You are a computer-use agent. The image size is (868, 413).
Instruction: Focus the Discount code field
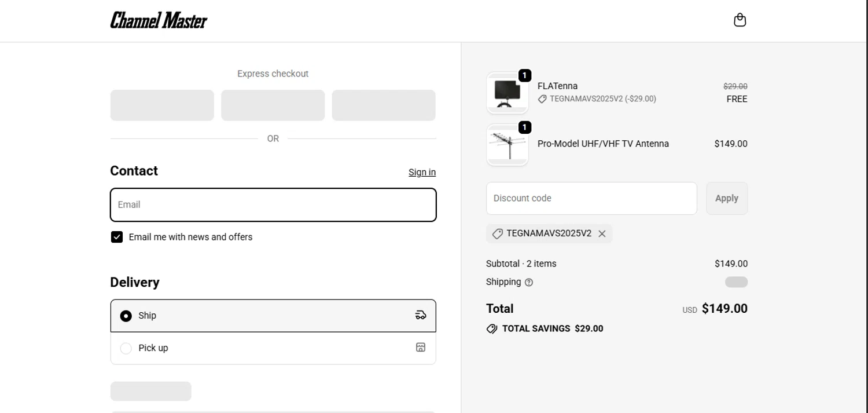[x=591, y=198]
